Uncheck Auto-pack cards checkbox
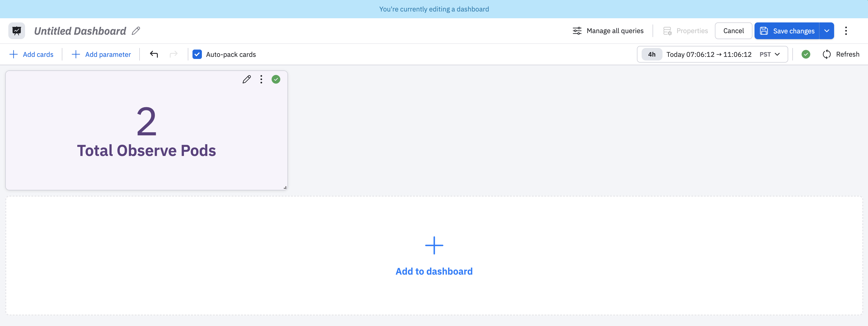Viewport: 868px width, 326px height. tap(197, 54)
